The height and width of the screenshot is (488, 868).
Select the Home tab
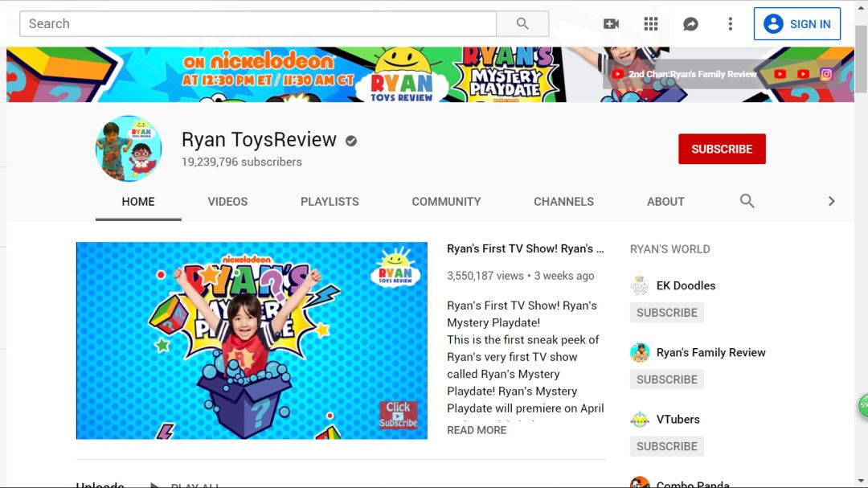(138, 202)
